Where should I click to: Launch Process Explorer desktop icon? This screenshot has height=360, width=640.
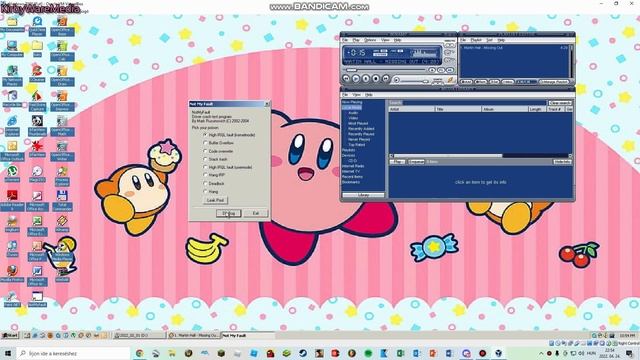(x=62, y=176)
